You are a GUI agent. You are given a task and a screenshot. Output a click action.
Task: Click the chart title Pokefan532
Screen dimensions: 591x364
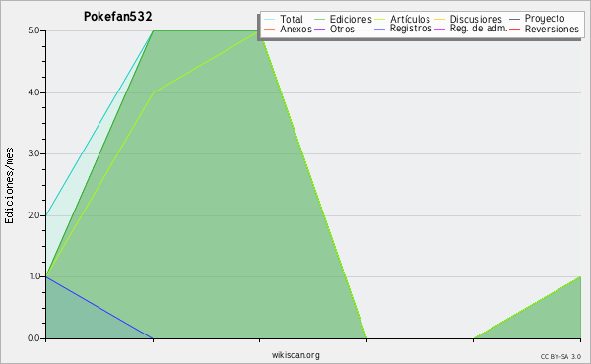[x=117, y=17]
